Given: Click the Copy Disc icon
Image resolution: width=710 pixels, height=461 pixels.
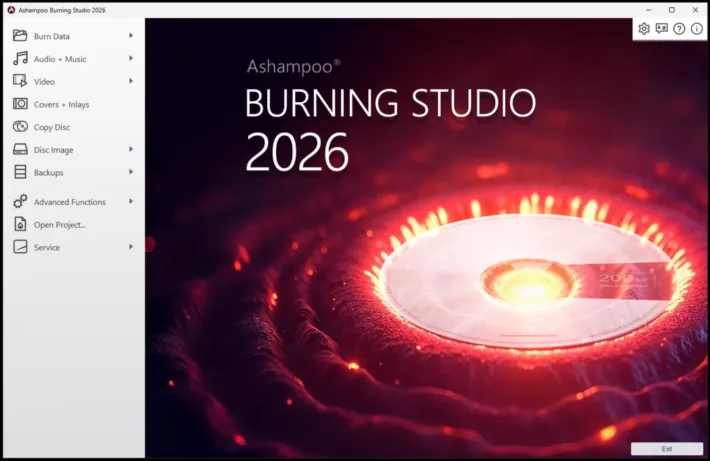Looking at the screenshot, I should (x=20, y=126).
